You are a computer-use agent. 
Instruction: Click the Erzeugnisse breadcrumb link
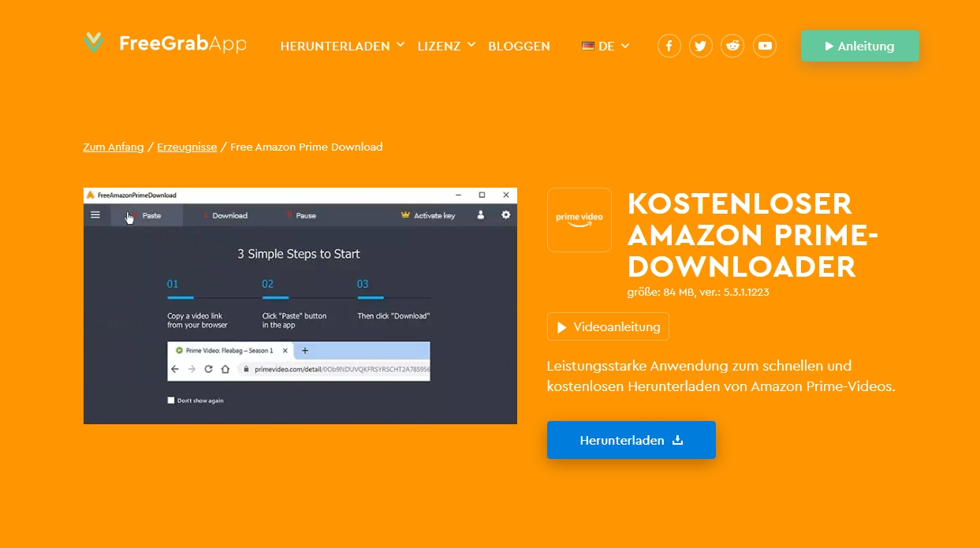[187, 147]
